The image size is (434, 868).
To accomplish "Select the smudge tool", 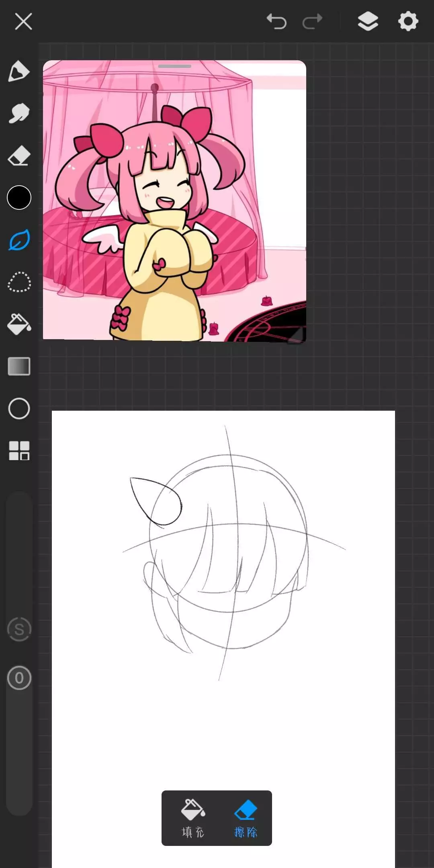I will (x=19, y=113).
